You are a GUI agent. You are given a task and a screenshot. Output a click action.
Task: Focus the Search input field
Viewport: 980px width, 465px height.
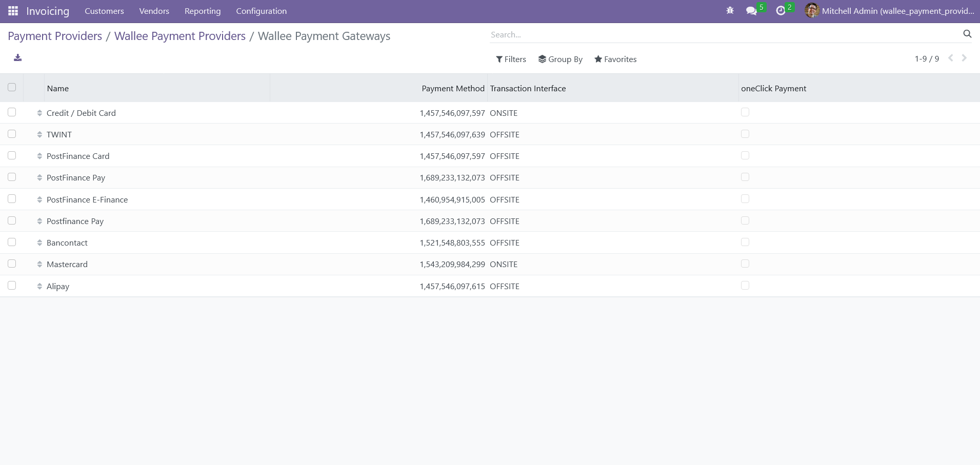pos(723,35)
